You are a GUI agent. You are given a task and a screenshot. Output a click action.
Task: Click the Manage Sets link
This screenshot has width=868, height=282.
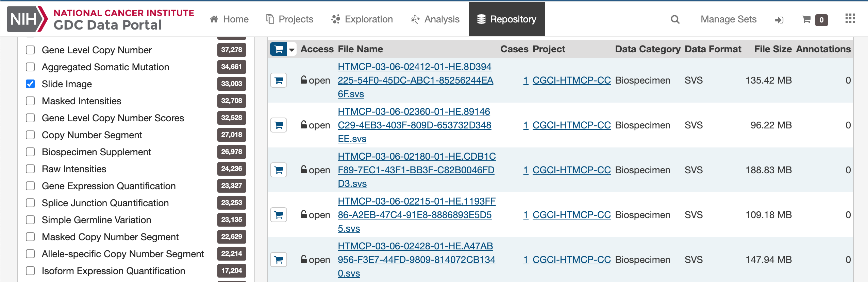click(x=729, y=19)
